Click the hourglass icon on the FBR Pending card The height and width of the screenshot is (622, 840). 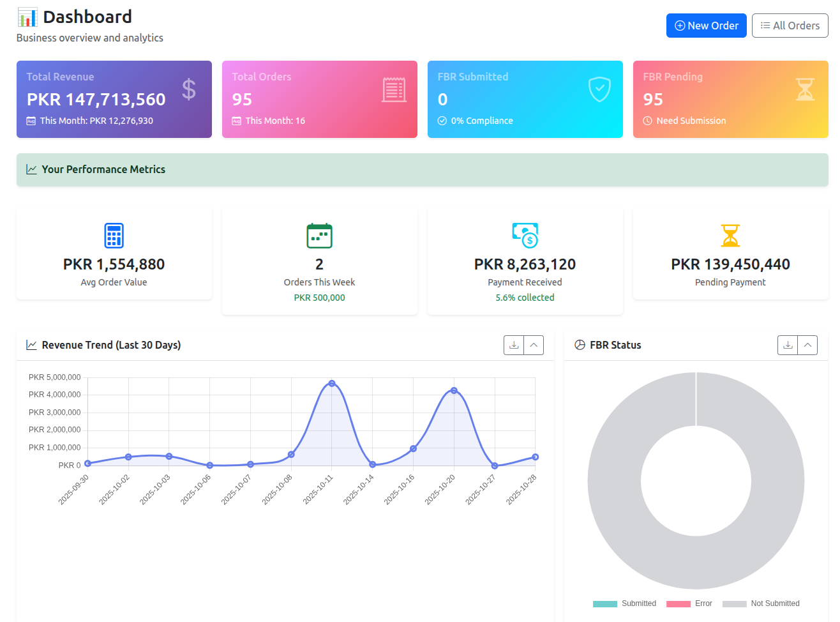(x=806, y=90)
